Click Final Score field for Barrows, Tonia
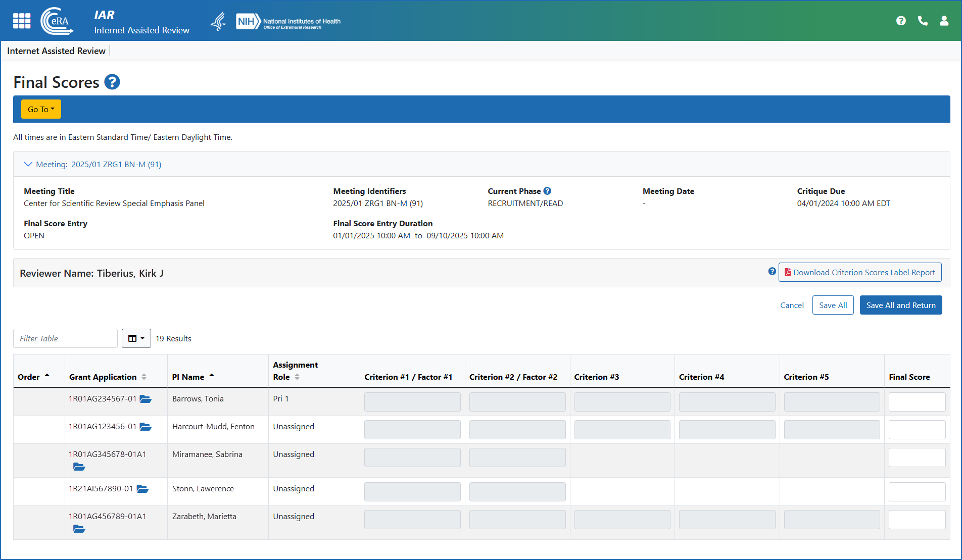 coord(917,402)
